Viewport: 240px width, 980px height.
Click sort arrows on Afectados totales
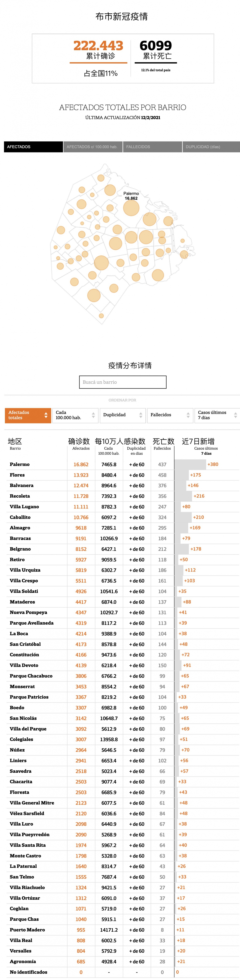point(46,415)
